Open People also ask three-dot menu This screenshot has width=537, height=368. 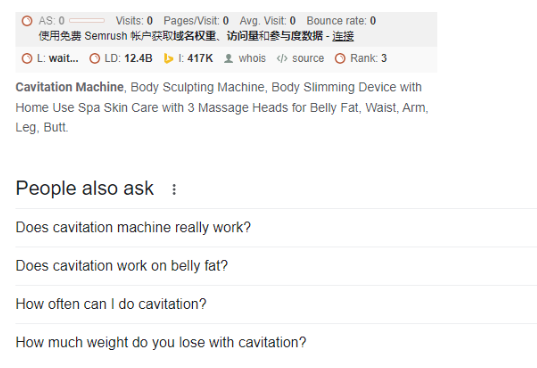click(174, 189)
